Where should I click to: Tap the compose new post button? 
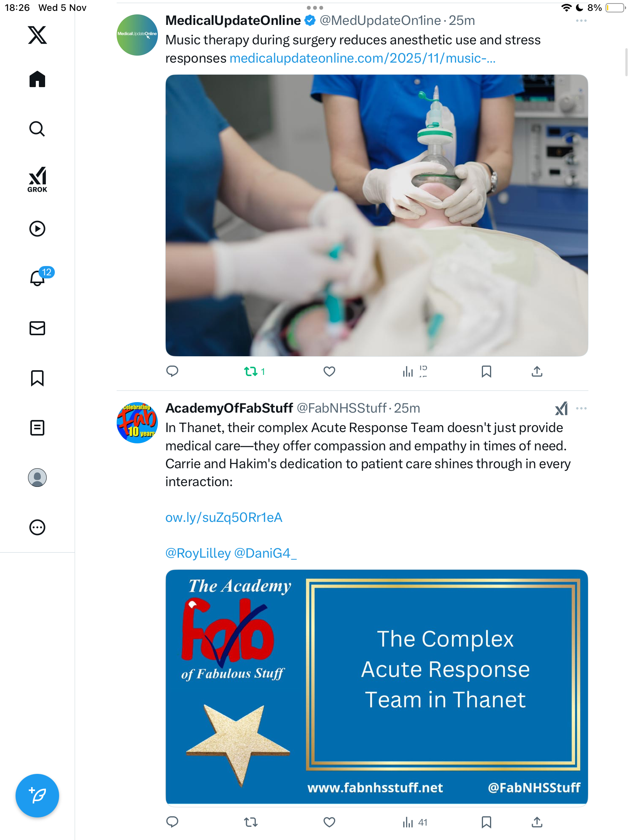pyautogui.click(x=37, y=796)
